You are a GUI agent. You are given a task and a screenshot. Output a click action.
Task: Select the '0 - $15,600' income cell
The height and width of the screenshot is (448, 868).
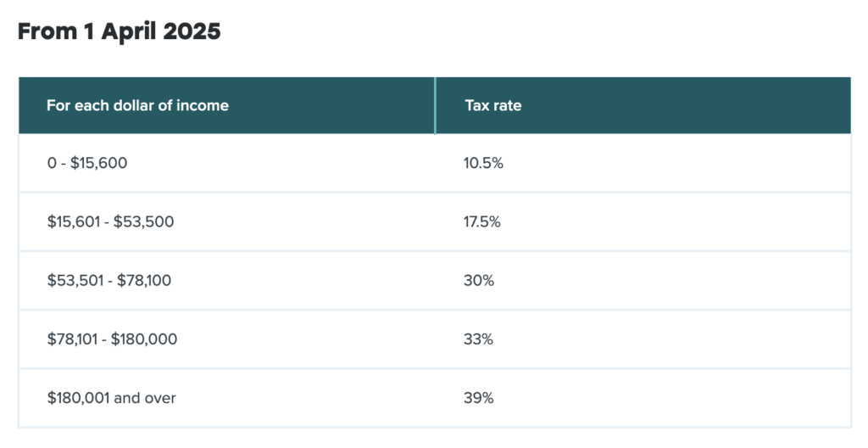coord(87,163)
